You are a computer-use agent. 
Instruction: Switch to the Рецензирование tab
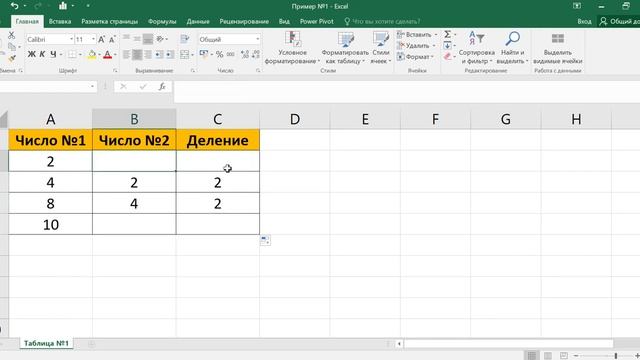(x=244, y=21)
